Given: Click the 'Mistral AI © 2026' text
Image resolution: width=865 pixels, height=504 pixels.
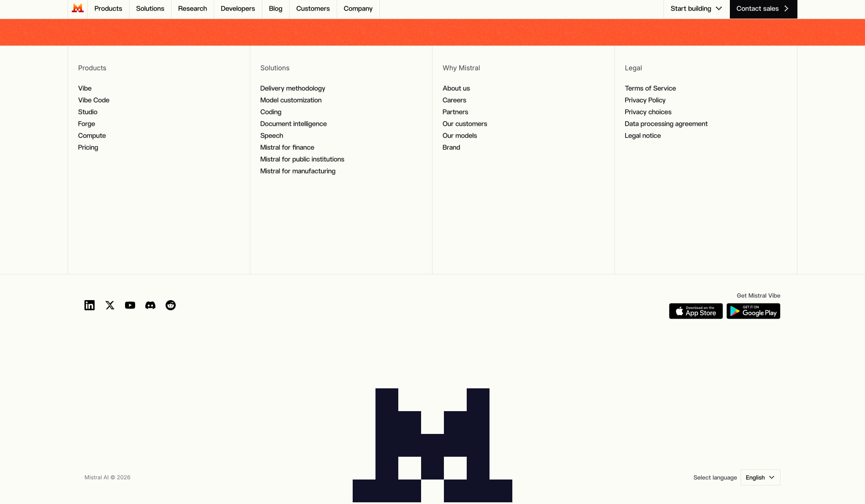Looking at the screenshot, I should coord(107,477).
